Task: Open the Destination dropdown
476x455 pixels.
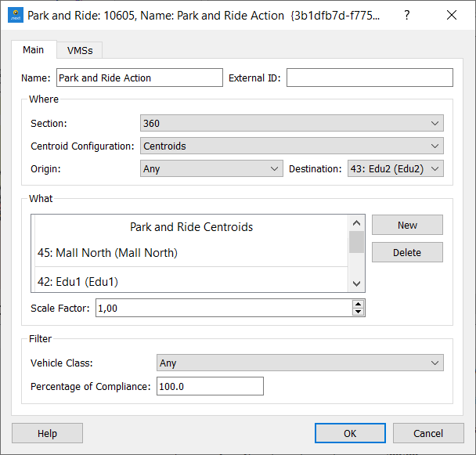Action: pyautogui.click(x=395, y=168)
